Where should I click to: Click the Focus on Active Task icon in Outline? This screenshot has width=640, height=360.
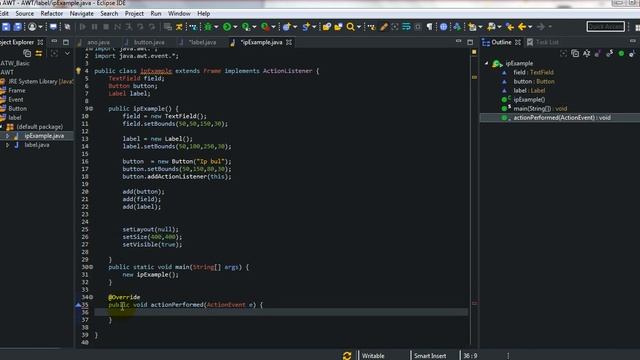pos(564,53)
